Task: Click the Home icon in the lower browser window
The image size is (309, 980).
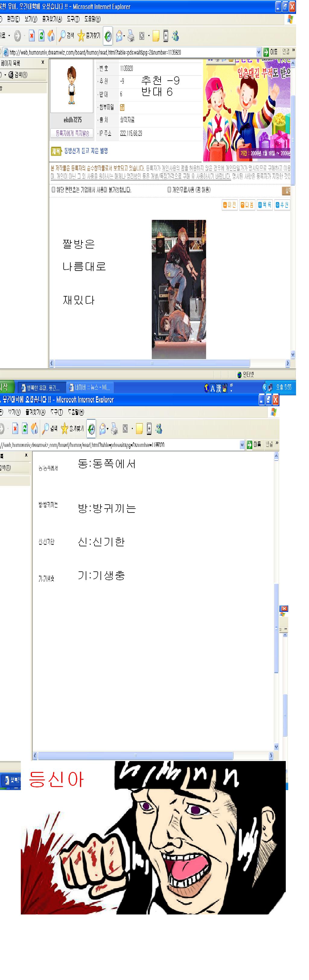Action: (34, 429)
